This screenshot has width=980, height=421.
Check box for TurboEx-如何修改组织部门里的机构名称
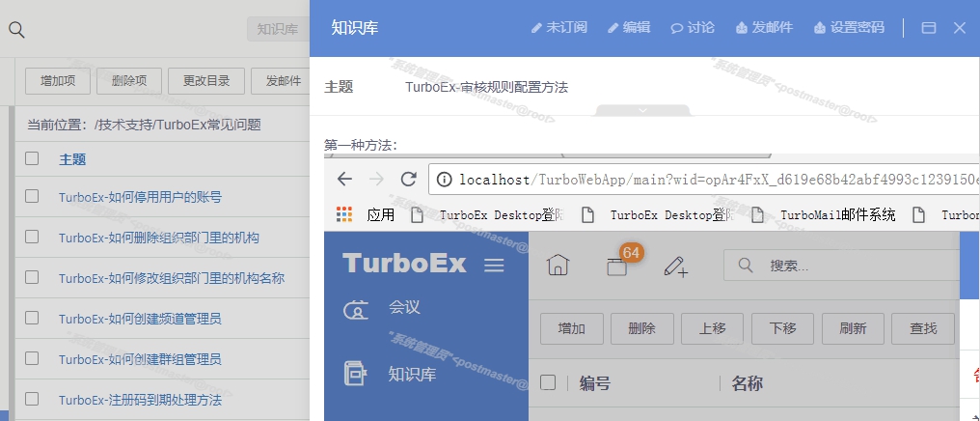[32, 277]
